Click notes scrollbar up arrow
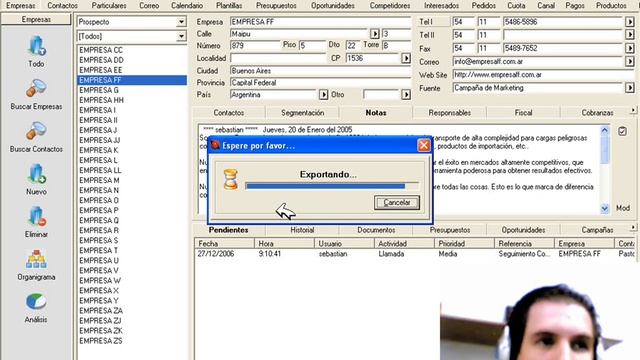The image size is (640, 360). [x=604, y=130]
